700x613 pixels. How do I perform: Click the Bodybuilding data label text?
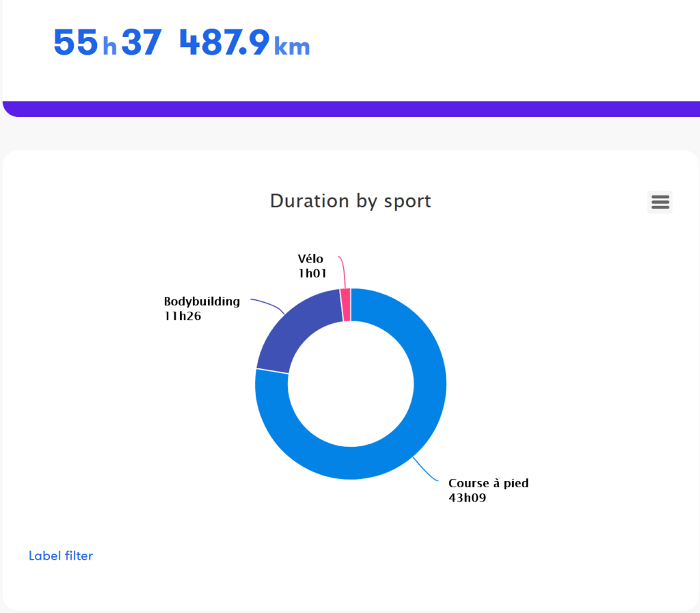(x=202, y=301)
